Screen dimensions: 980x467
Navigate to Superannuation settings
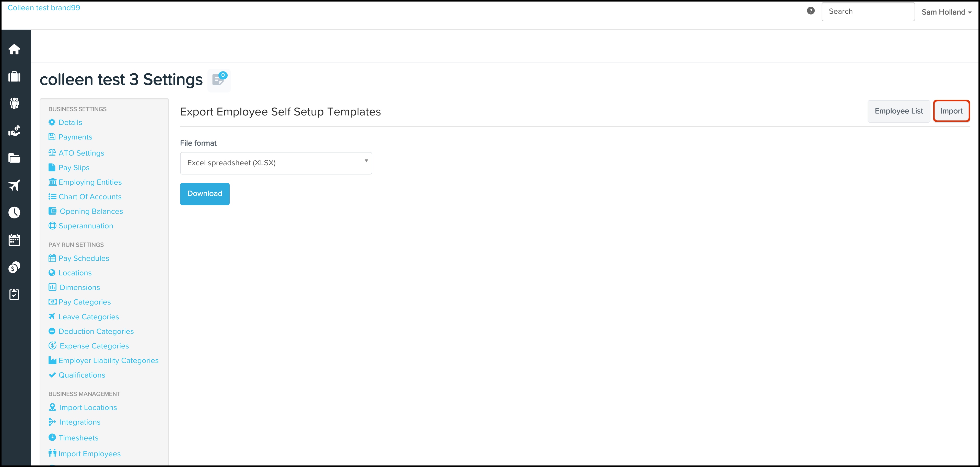(x=86, y=226)
